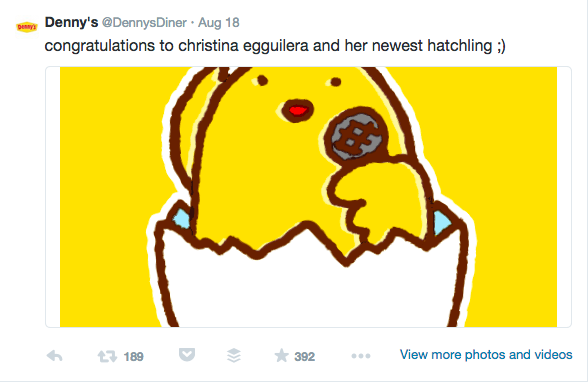Open the Denny's display name profile
The image size is (588, 382).
[71, 22]
